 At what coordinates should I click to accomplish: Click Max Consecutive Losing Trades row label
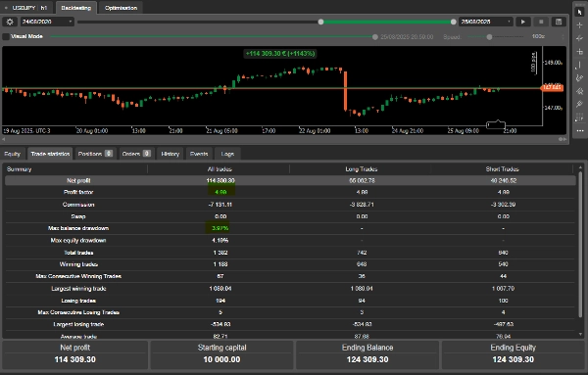point(78,312)
